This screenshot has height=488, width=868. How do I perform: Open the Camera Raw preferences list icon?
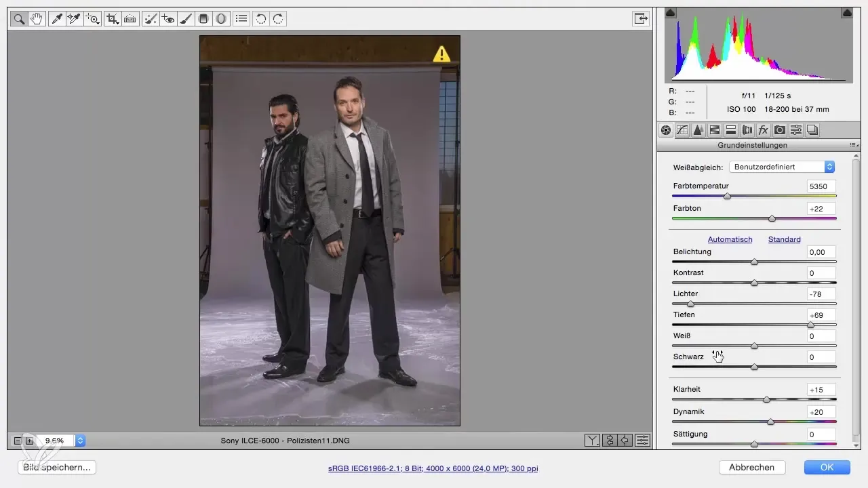[x=241, y=19]
